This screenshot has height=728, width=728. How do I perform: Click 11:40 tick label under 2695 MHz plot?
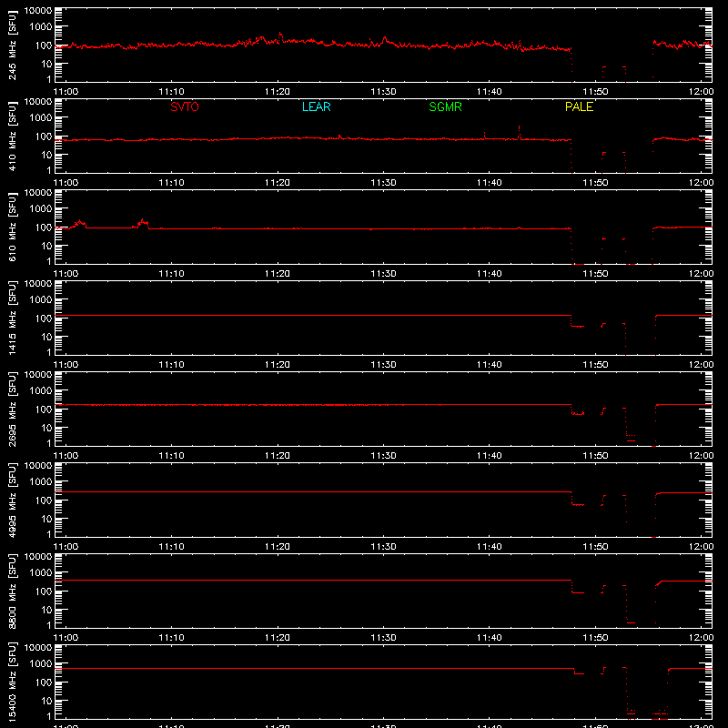pyautogui.click(x=490, y=456)
